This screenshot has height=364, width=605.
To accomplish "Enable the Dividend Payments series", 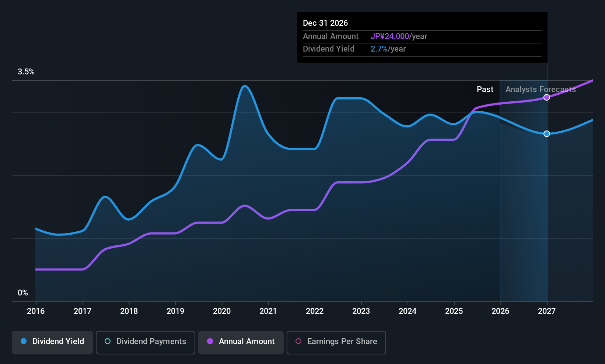I will (x=146, y=343).
